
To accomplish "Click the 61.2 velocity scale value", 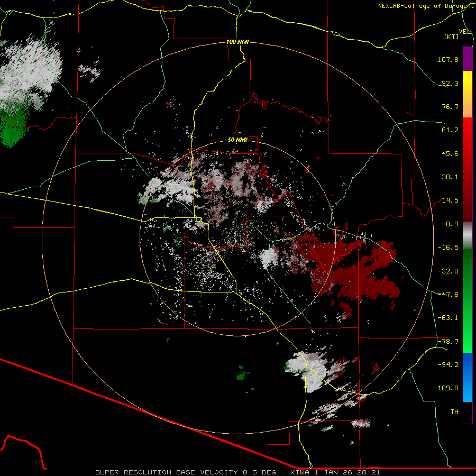I will (450, 130).
